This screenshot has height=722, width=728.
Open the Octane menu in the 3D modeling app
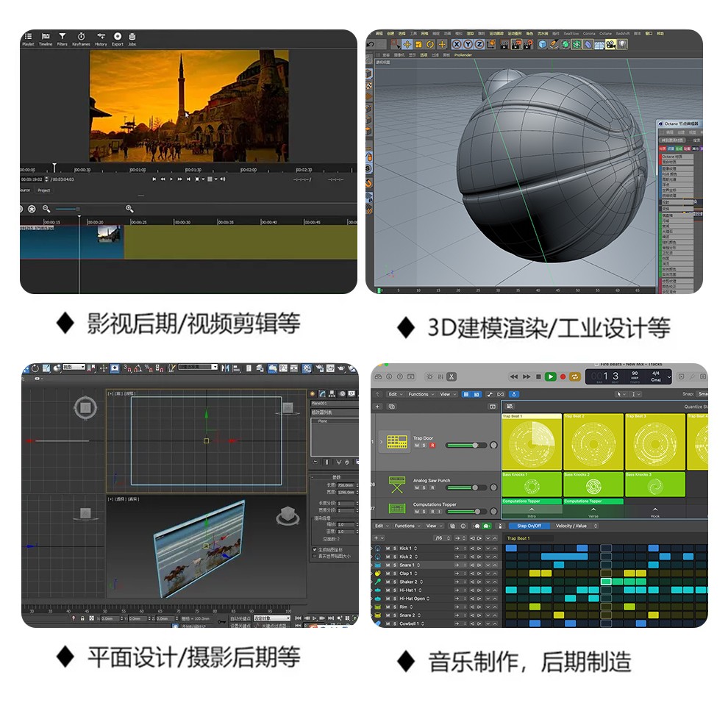tap(605, 33)
